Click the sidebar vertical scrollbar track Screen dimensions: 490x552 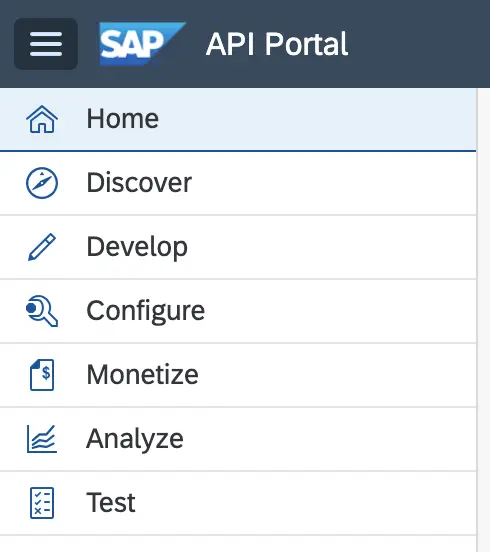483,320
